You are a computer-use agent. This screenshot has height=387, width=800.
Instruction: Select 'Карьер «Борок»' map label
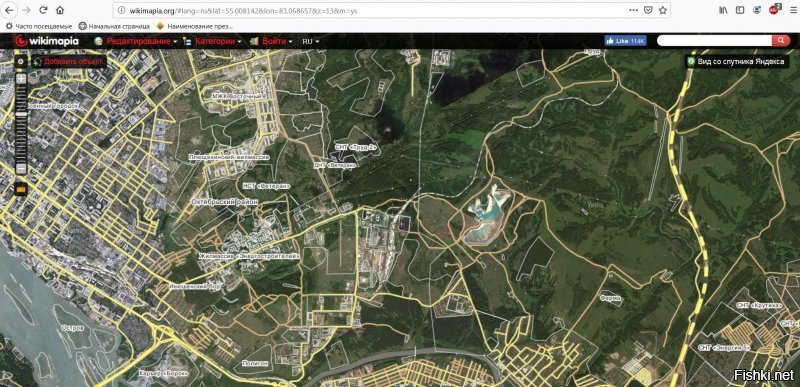point(163,374)
